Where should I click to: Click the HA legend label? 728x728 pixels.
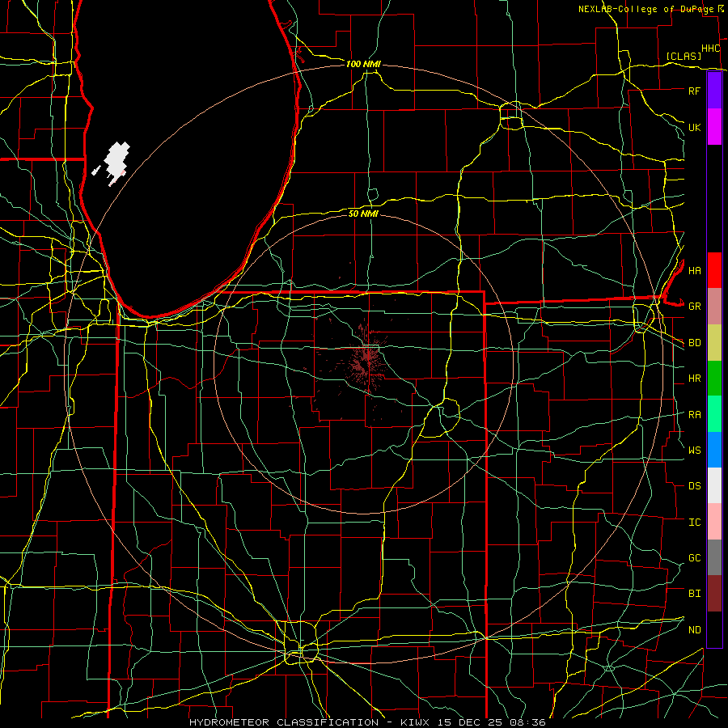click(x=694, y=271)
